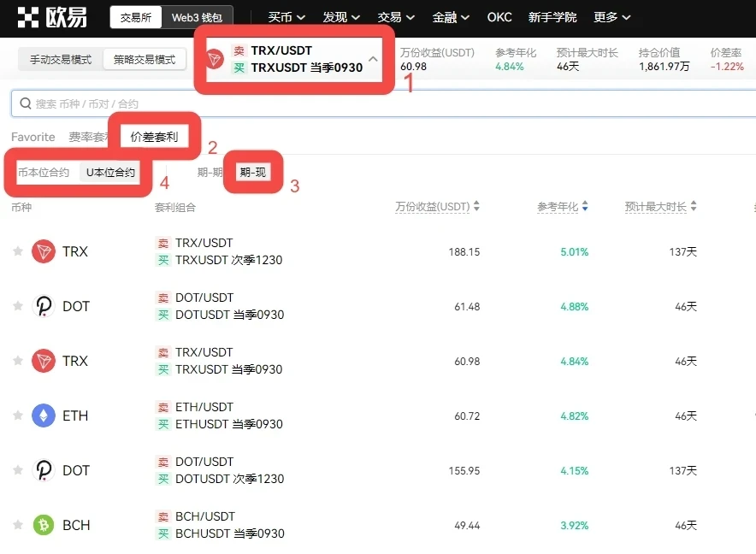
Task: Switch to the 价差套利 tab
Action: (x=154, y=137)
